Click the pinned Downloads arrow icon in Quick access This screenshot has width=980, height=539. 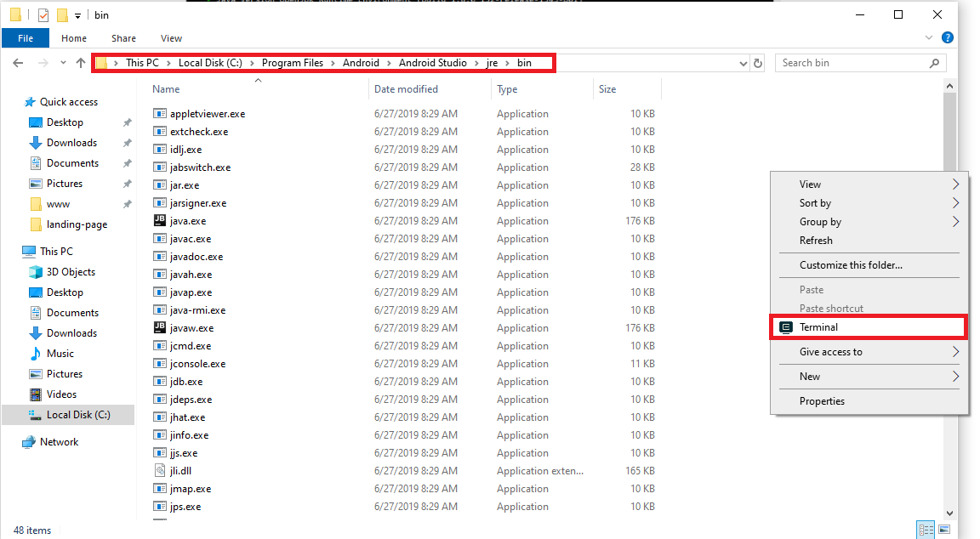(36, 142)
